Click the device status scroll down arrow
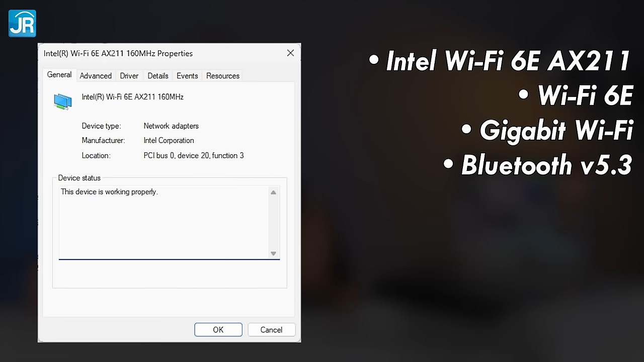Viewport: 644px width, 362px height. tap(273, 253)
